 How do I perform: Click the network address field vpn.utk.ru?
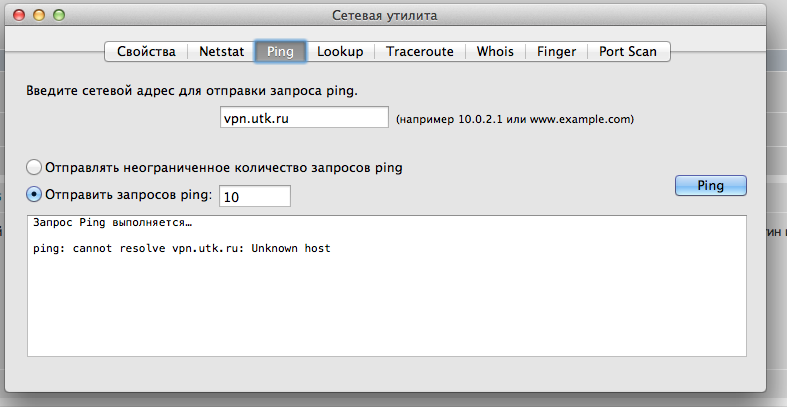tap(304, 118)
